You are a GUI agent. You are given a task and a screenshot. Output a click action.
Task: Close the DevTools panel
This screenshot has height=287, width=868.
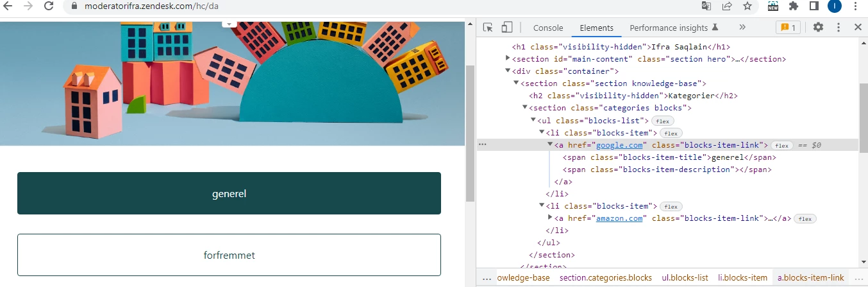pyautogui.click(x=858, y=28)
